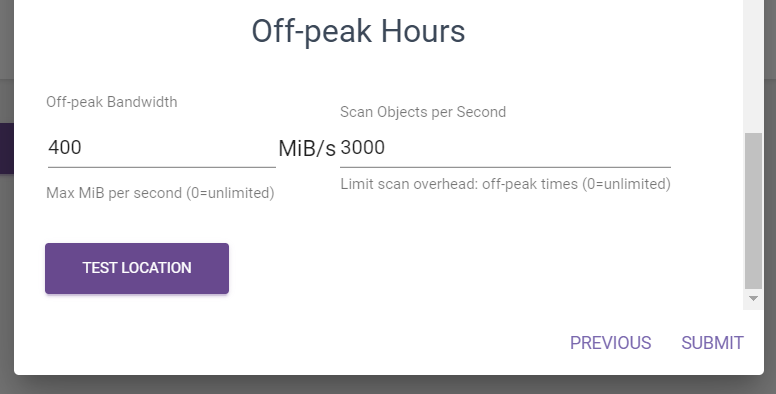Click the scrollbar track above the thumb

(753, 64)
